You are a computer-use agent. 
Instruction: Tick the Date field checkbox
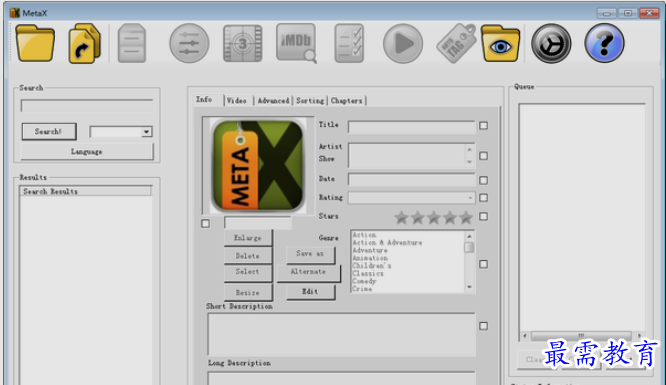[x=483, y=181]
